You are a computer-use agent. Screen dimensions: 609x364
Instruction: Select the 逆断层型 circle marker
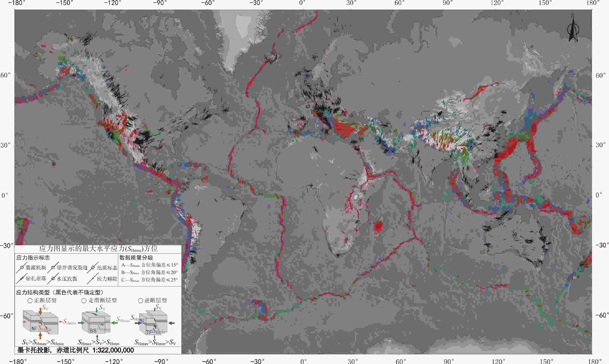[x=140, y=301]
